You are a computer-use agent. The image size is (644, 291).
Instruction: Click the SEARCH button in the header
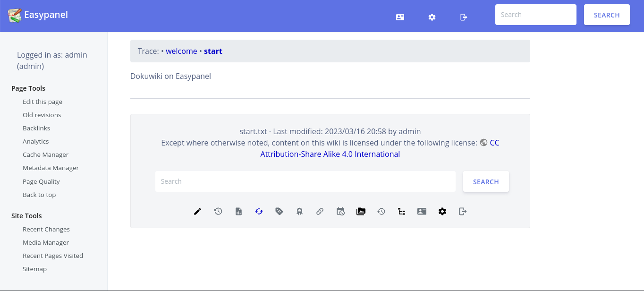point(606,15)
